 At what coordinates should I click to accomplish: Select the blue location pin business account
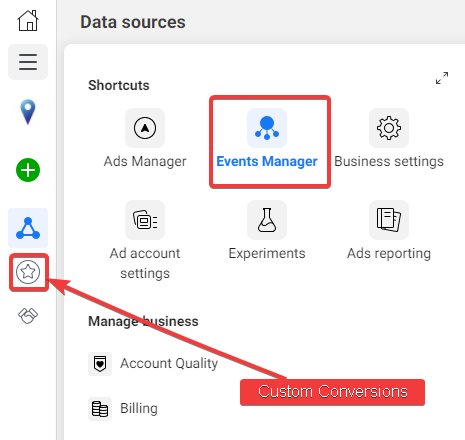click(28, 112)
